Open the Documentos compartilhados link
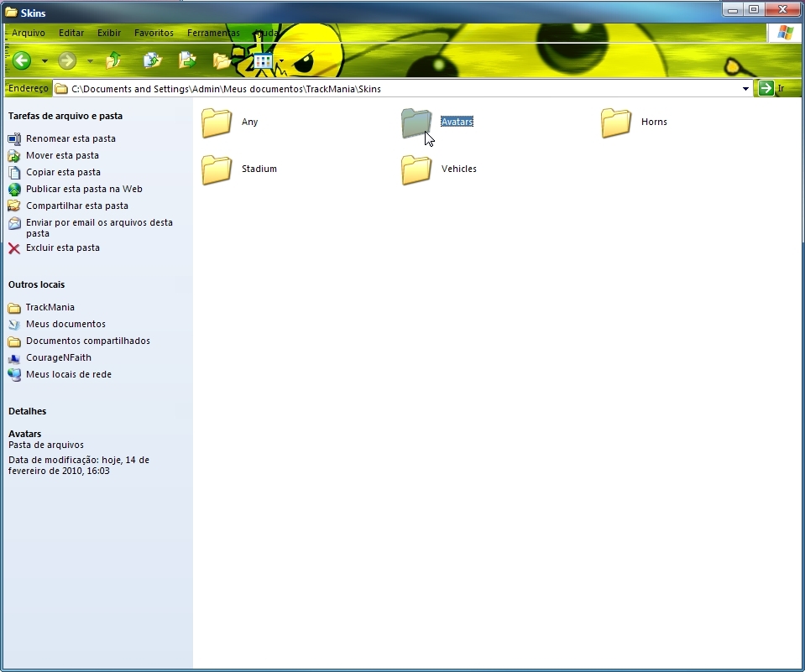Screen dimensions: 805x672 click(88, 341)
